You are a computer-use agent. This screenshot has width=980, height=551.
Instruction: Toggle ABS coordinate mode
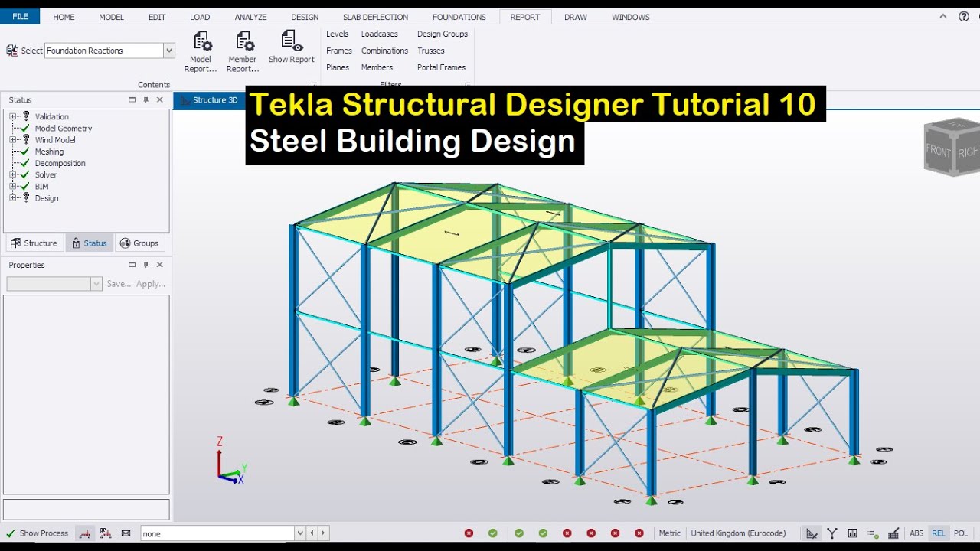tap(916, 533)
